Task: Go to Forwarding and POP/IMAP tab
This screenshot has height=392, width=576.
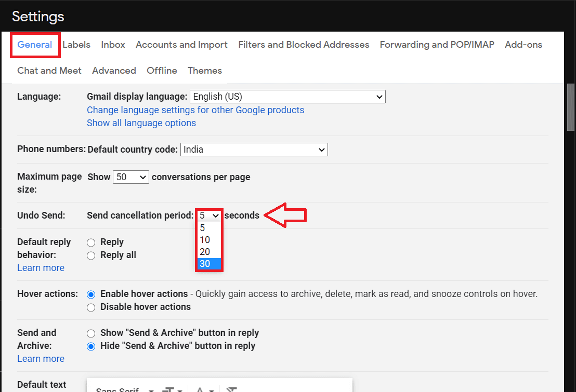Action: 437,45
